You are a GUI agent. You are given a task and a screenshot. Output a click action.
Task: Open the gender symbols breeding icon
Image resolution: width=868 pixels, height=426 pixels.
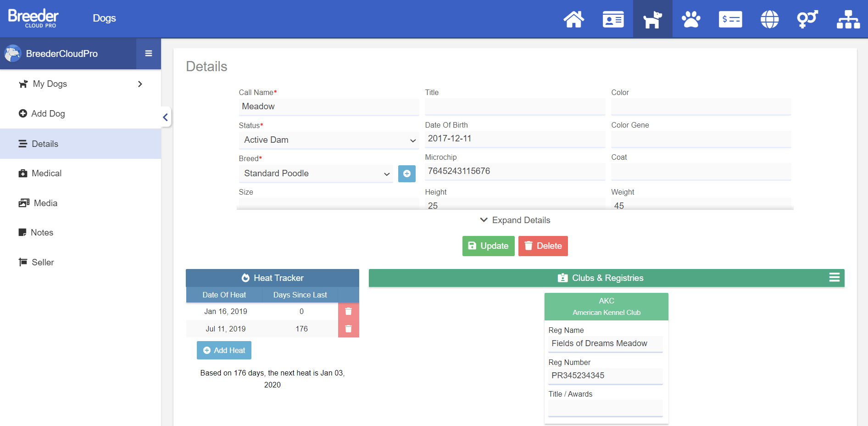point(807,19)
